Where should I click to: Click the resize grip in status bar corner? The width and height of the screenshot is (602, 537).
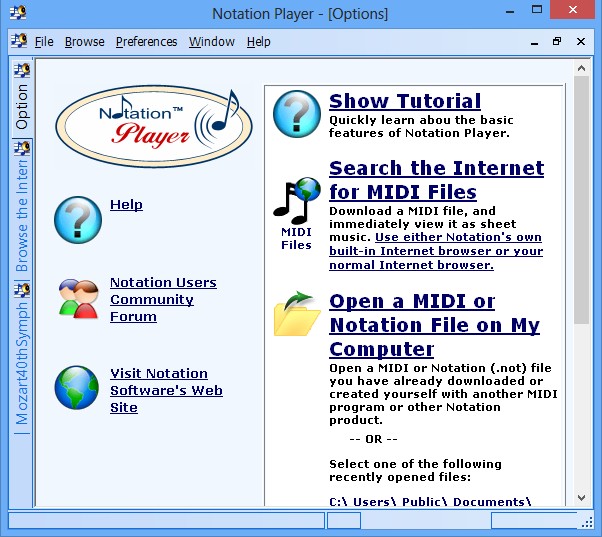click(x=587, y=522)
